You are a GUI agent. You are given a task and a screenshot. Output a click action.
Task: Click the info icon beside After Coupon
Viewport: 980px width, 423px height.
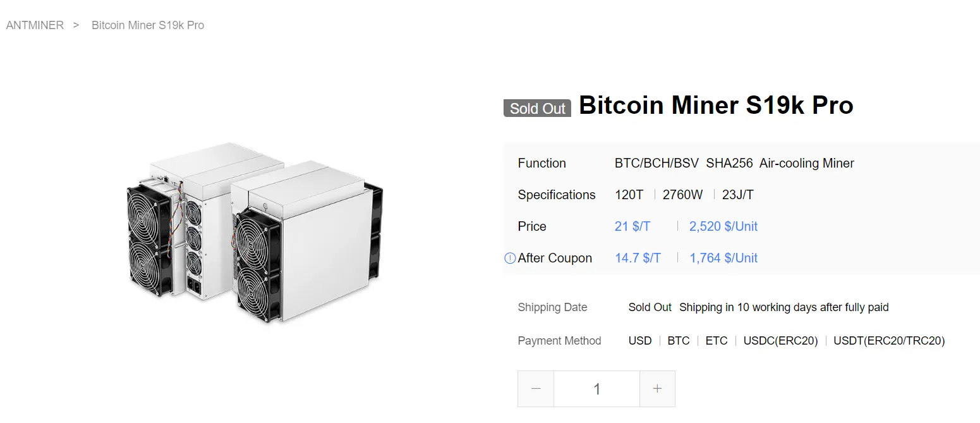click(510, 258)
